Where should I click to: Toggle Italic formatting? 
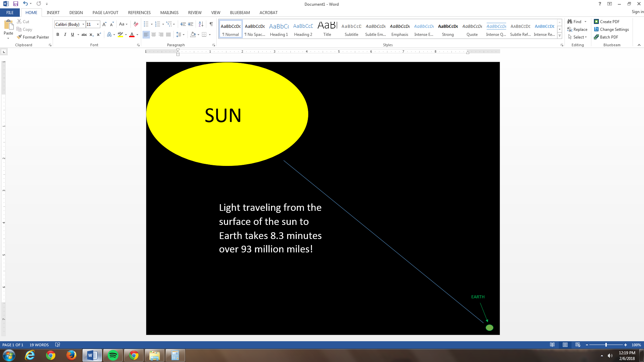click(65, 35)
